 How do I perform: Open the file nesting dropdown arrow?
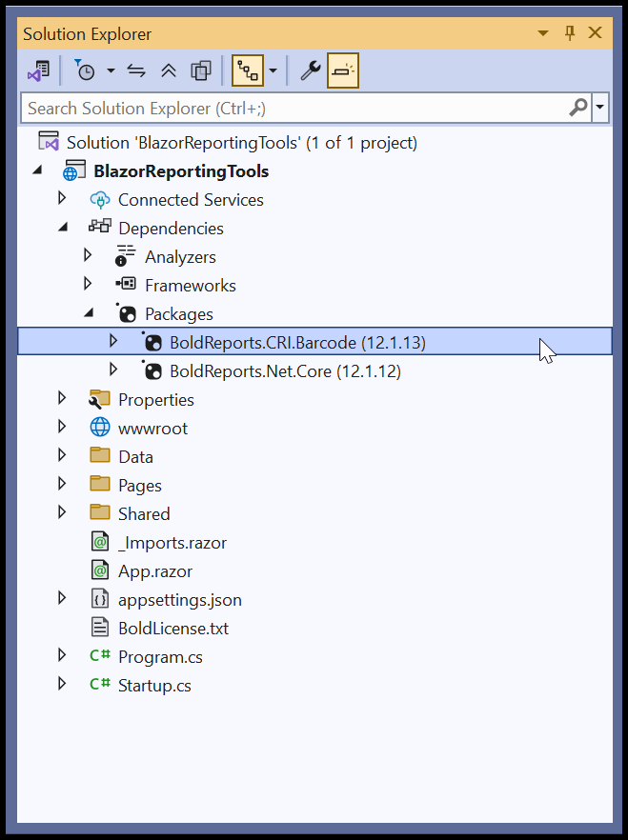(x=273, y=70)
